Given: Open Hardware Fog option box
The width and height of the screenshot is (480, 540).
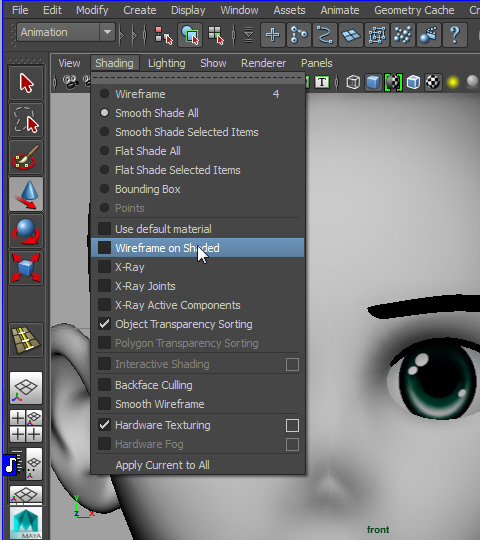Looking at the screenshot, I should pyautogui.click(x=292, y=444).
